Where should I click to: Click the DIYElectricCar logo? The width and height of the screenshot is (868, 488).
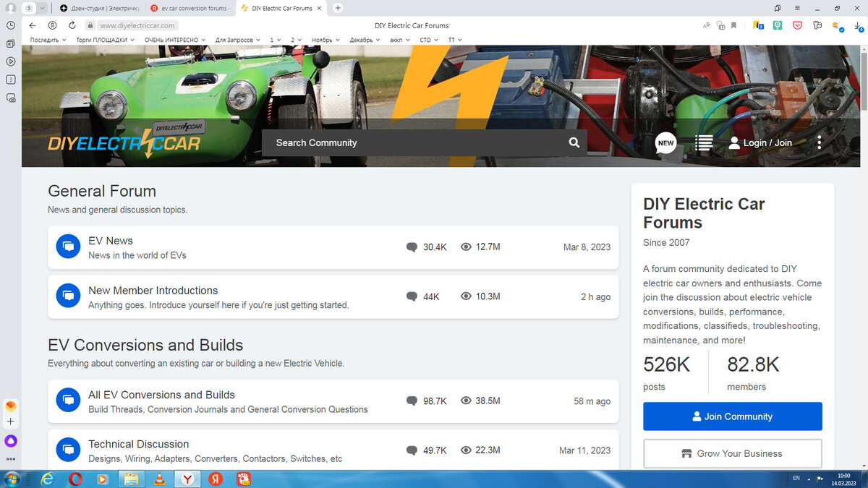[x=124, y=142]
